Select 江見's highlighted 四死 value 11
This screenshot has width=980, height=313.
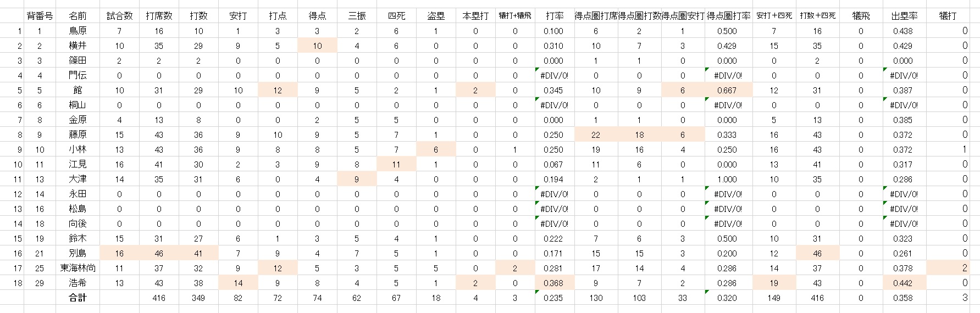[396, 164]
